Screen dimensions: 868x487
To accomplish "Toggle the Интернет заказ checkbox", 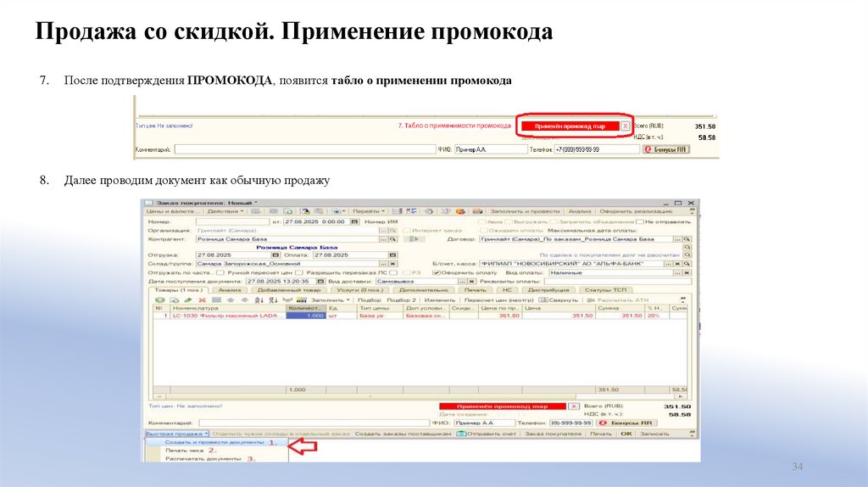I will 407,230.
